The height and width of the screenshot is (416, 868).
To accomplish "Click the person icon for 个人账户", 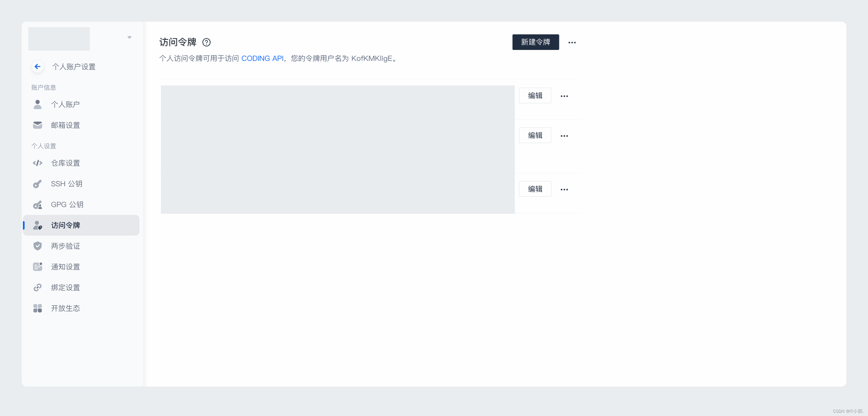I will (x=37, y=104).
